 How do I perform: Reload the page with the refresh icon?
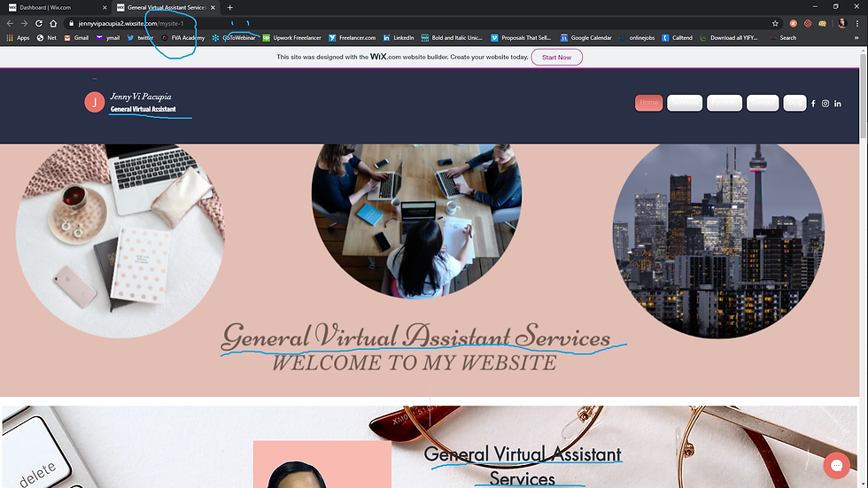[39, 23]
